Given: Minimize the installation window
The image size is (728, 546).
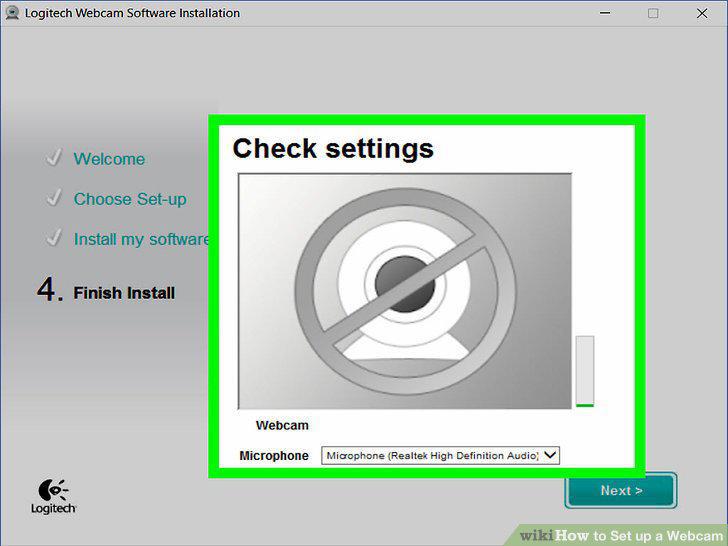Looking at the screenshot, I should coord(604,13).
